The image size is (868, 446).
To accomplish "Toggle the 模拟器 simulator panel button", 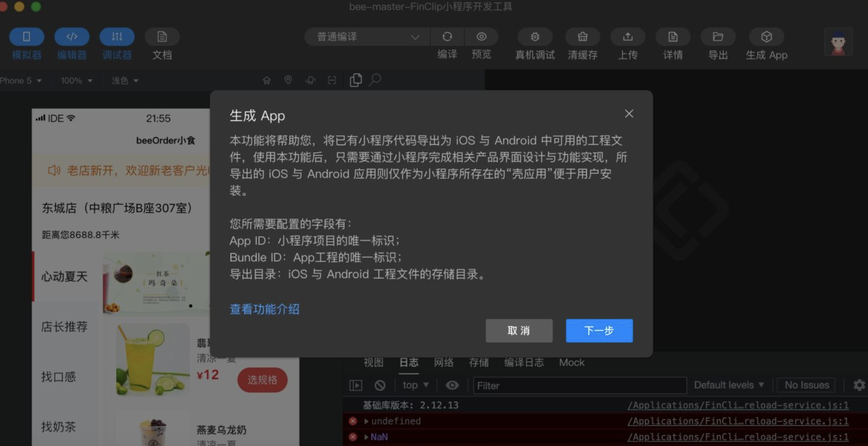I will [27, 37].
